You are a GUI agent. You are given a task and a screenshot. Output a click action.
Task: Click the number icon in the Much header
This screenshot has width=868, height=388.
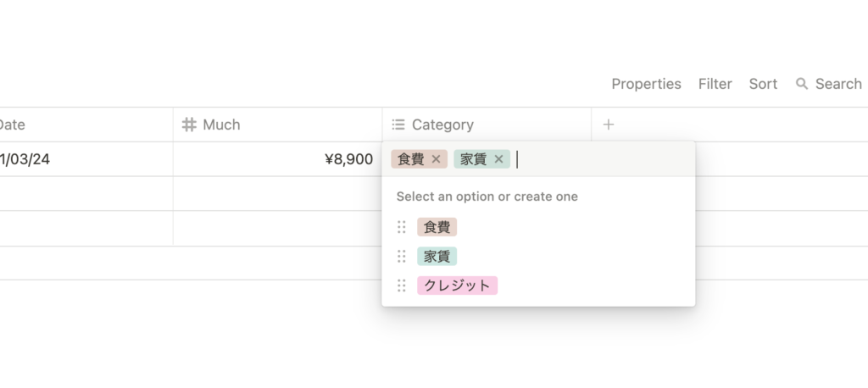(x=189, y=125)
